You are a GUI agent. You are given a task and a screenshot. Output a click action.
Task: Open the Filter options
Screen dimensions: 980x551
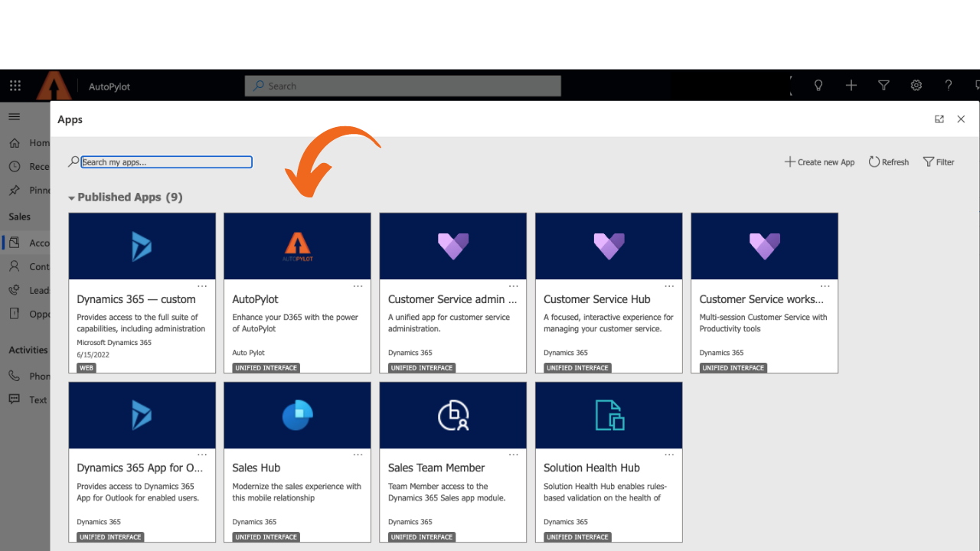pos(939,162)
